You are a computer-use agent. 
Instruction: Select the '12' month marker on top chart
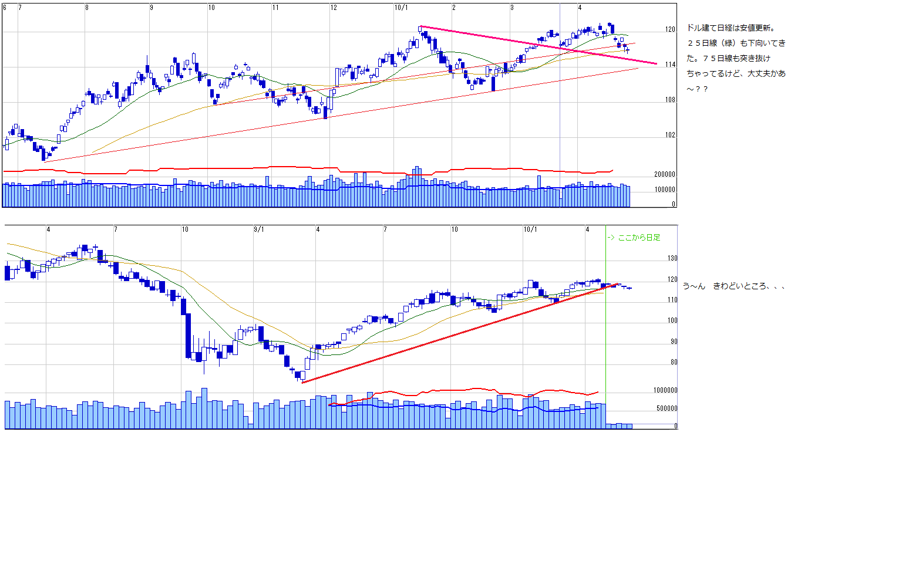(334, 8)
